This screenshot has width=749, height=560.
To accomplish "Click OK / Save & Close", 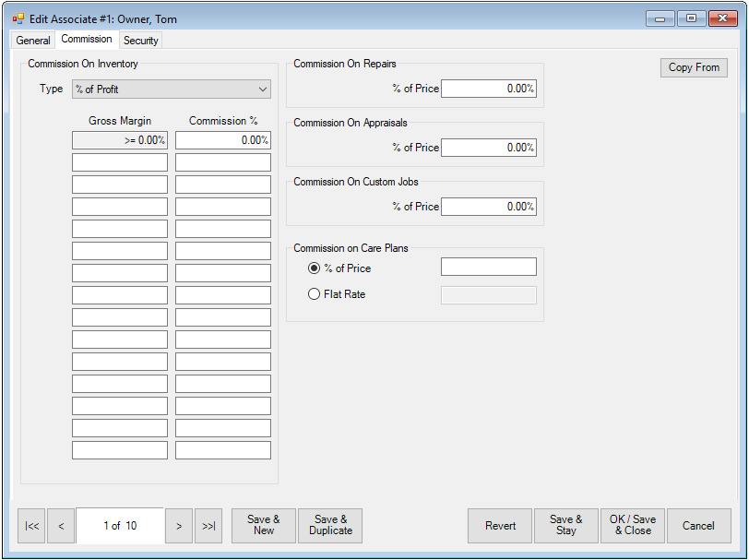I will click(x=632, y=526).
